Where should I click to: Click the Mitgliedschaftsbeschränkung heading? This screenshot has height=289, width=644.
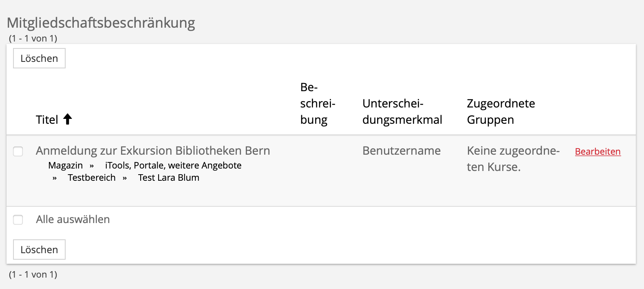tap(101, 23)
